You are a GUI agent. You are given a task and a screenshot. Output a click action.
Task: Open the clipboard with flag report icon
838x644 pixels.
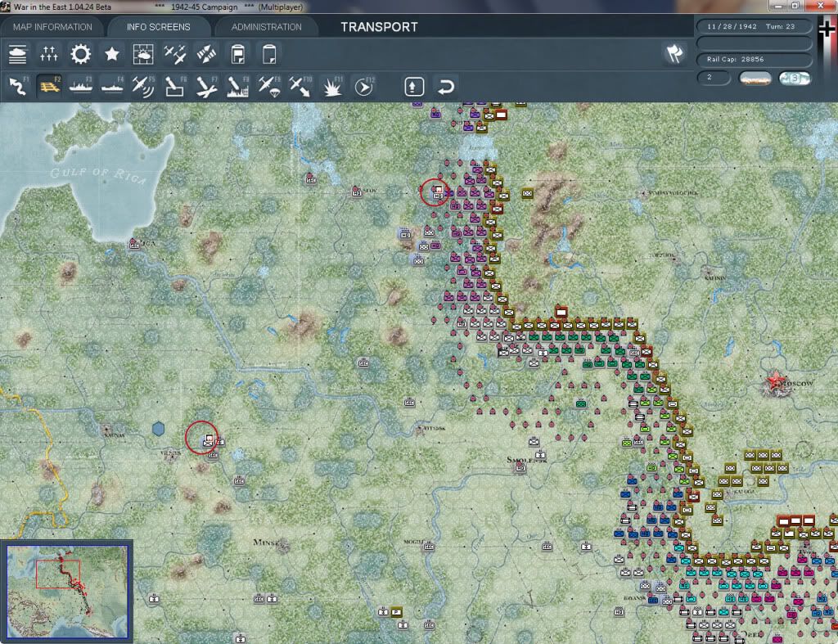point(238,55)
